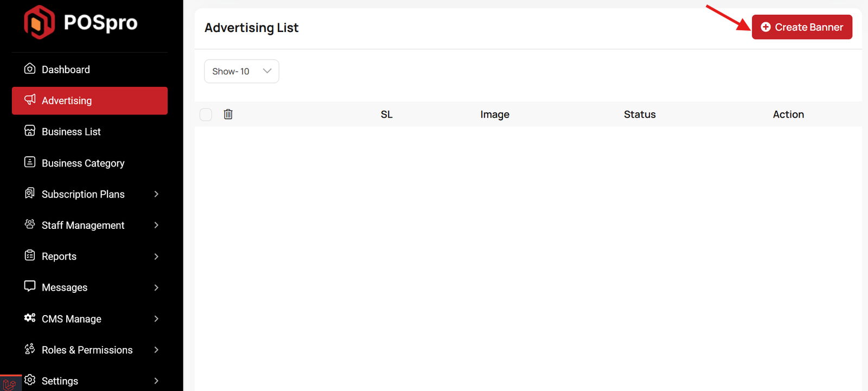Image resolution: width=868 pixels, height=391 pixels.
Task: Click the Laravel debug icon at bottom-left corner
Action: coord(10,384)
